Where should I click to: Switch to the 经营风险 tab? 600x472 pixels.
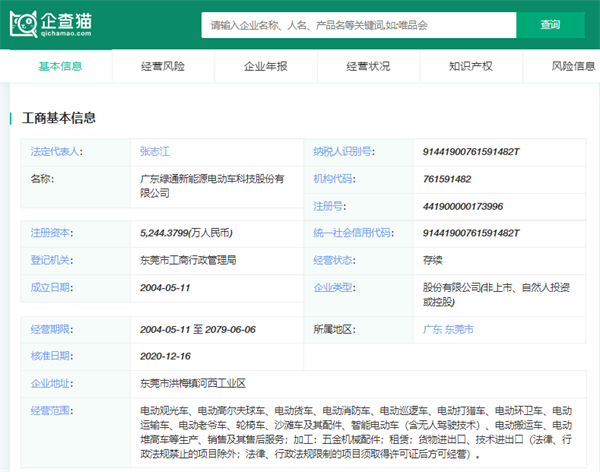(x=163, y=66)
